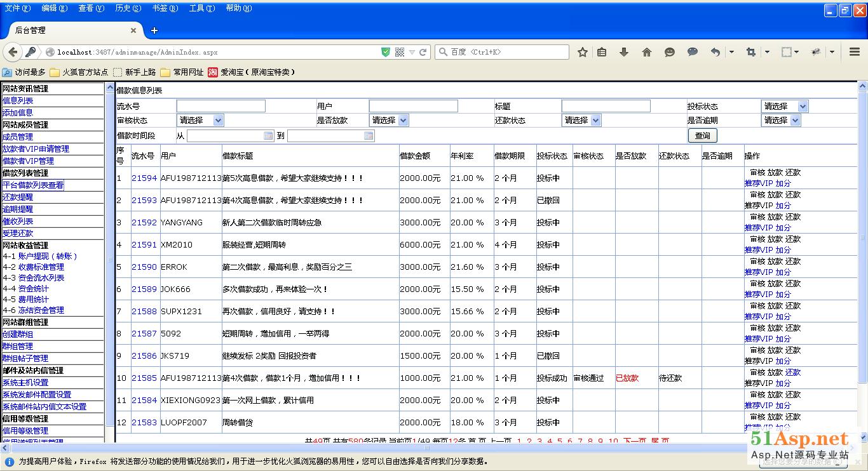This screenshot has height=471, width=868.
Task: Open 成员管理 in the sidebar
Action: tap(18, 136)
